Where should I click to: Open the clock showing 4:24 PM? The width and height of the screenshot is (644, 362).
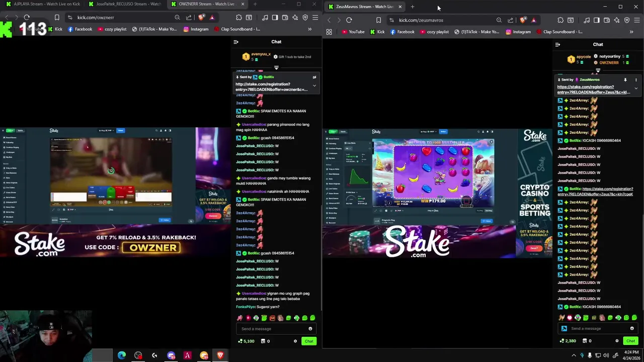click(631, 355)
